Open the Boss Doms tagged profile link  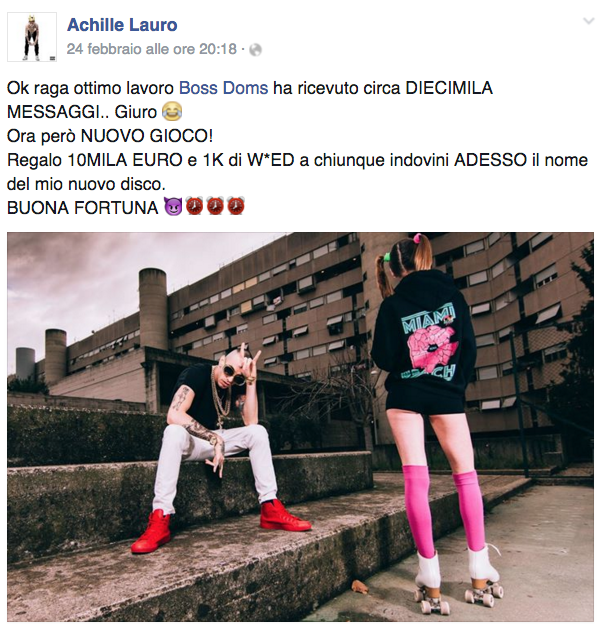click(x=223, y=88)
